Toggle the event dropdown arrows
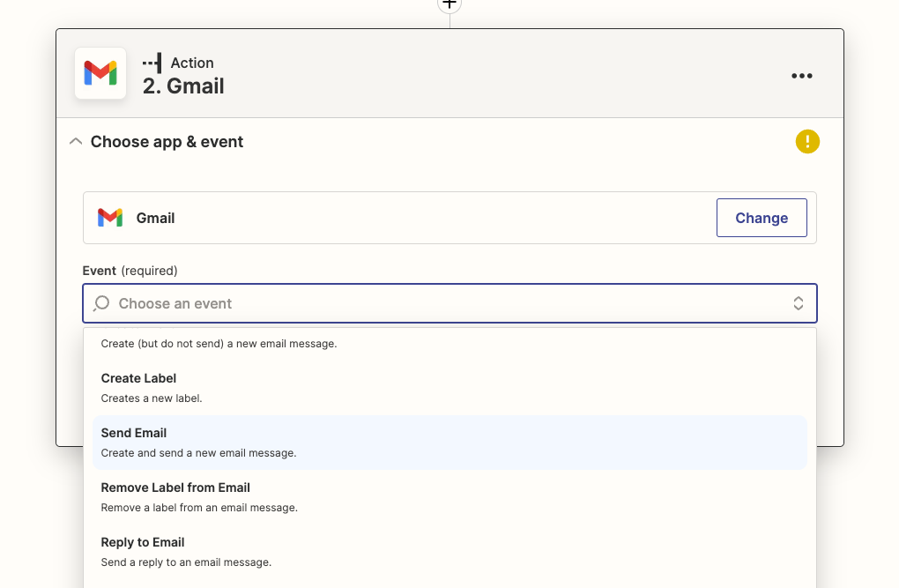Viewport: 899px width, 588px height. pos(799,303)
